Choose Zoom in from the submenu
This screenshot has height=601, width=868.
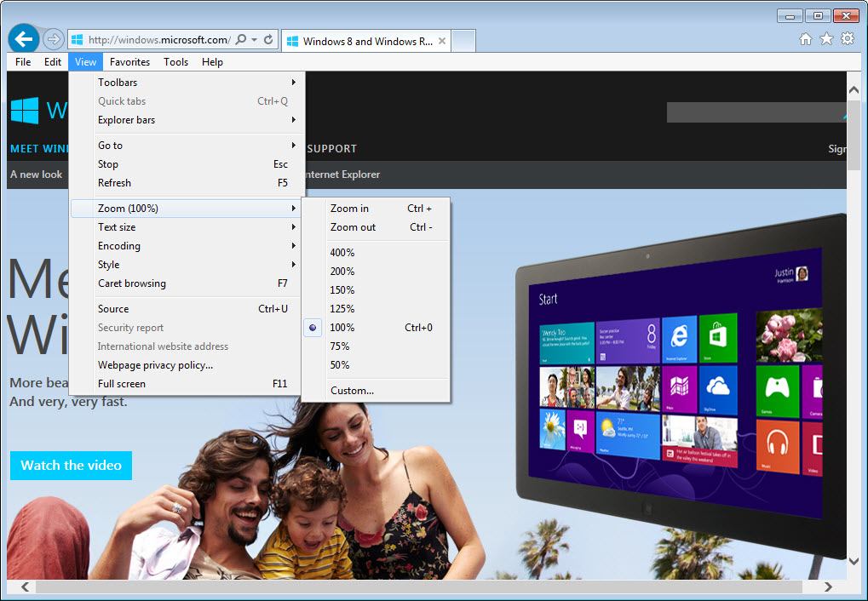[376, 209]
